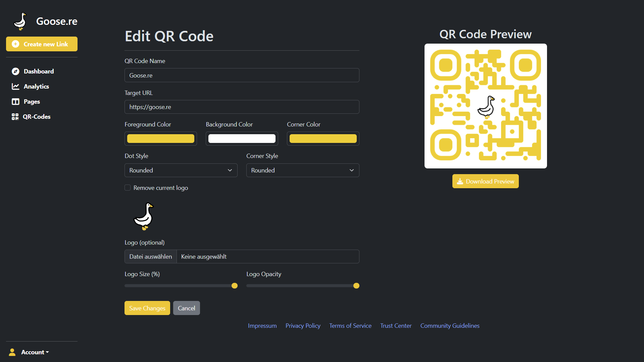Click the download icon in Download Preview

click(460, 181)
